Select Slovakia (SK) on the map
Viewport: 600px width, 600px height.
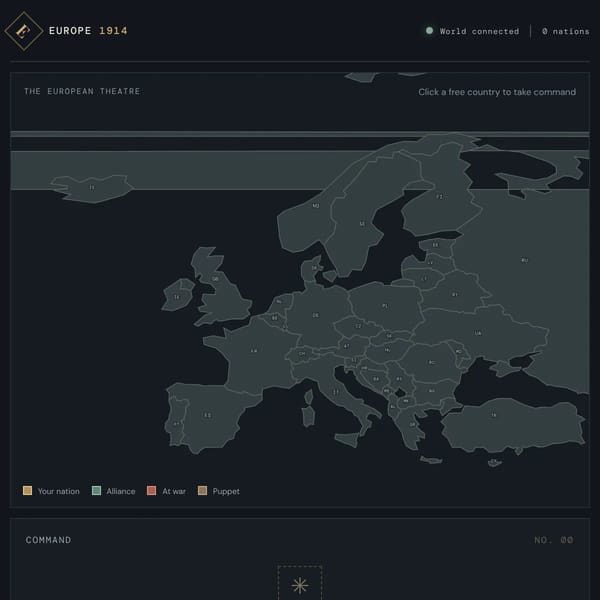coord(389,336)
